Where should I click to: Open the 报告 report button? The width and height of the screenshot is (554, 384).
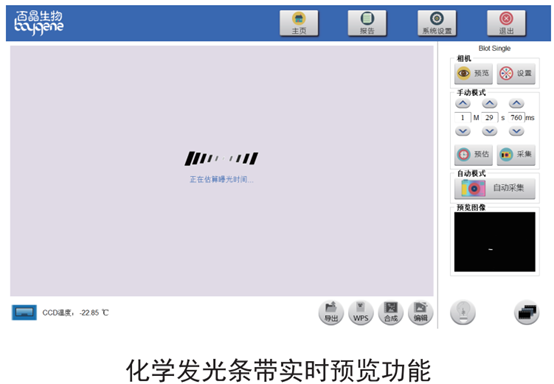point(367,23)
